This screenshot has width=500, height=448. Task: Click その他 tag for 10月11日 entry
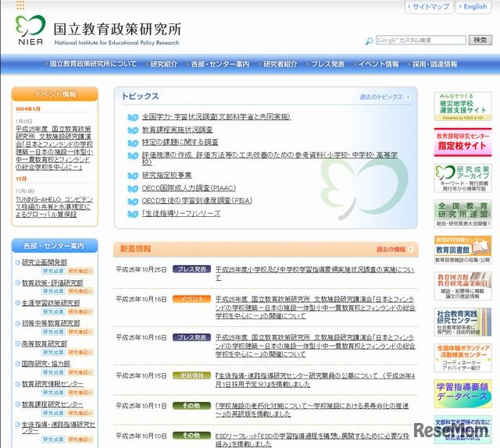point(191,406)
